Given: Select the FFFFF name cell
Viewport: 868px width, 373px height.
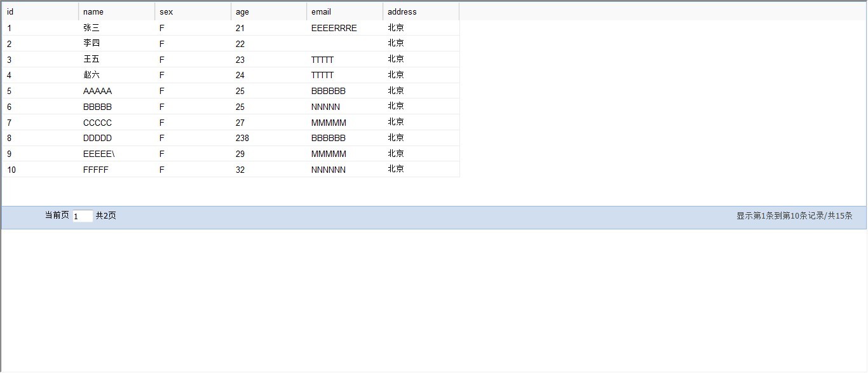Looking at the screenshot, I should tap(96, 170).
